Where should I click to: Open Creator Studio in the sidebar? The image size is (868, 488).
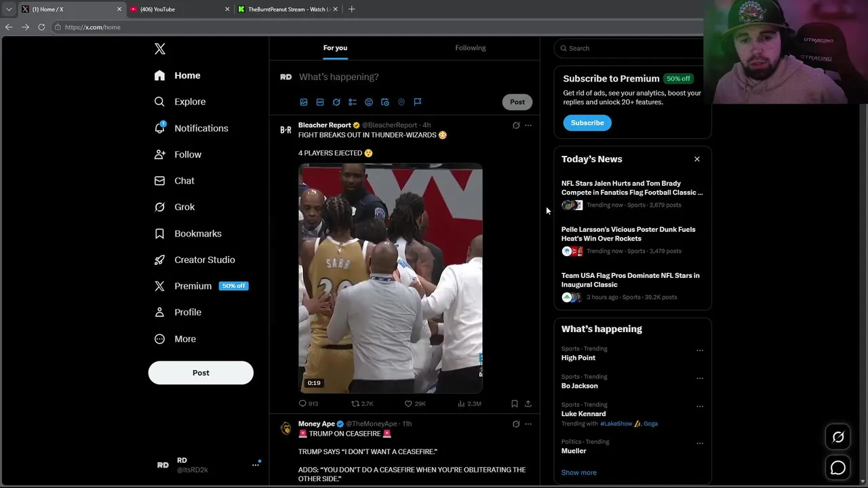(x=195, y=260)
